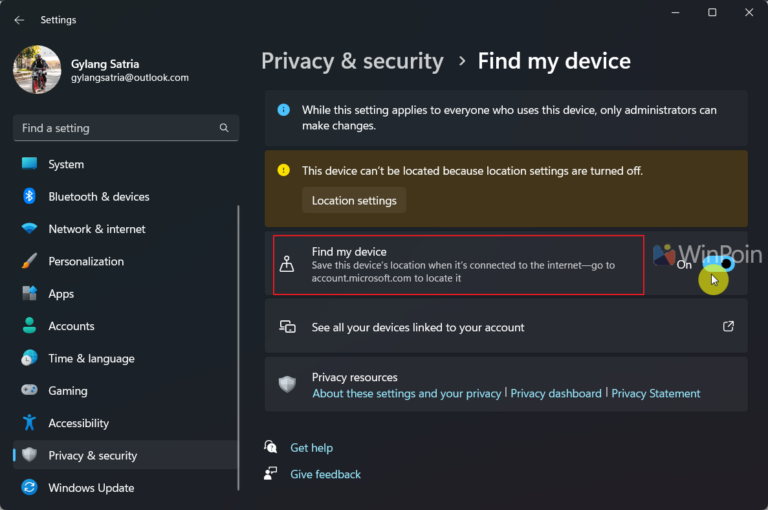
Task: Click the System monitor icon
Action: coord(29,164)
